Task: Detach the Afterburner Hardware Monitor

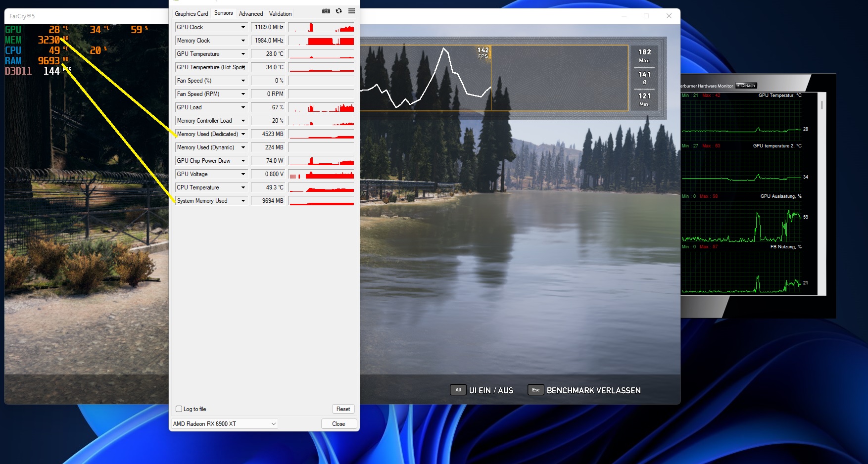Action: point(746,86)
